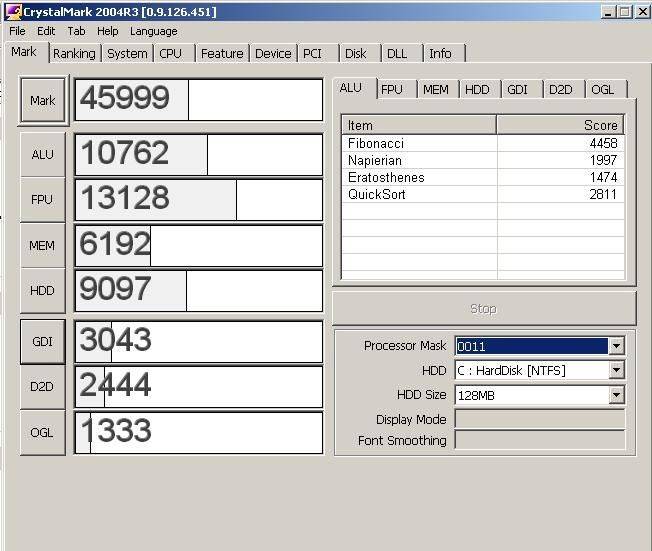
Task: Click the CrystalMark application icon in title bar
Action: (13, 12)
